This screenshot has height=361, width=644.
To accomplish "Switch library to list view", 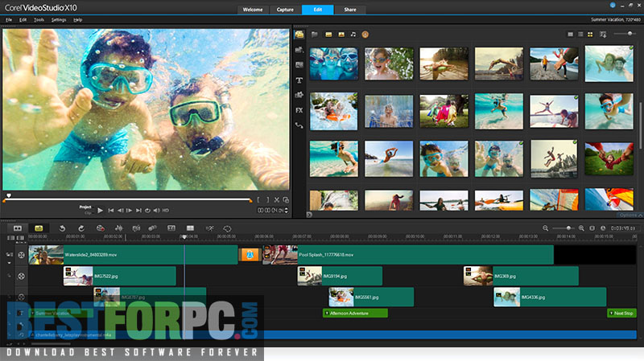I will tap(580, 35).
